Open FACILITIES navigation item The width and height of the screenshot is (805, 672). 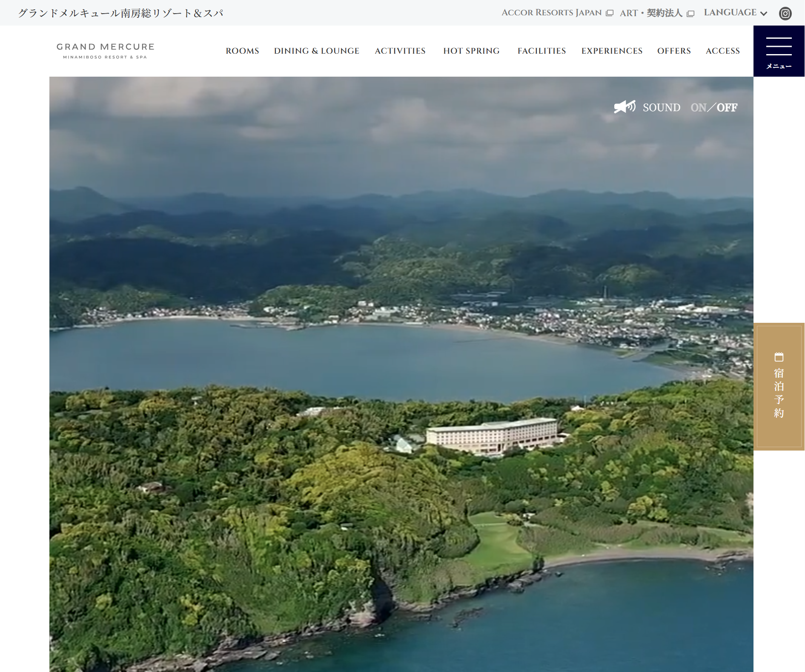pyautogui.click(x=541, y=51)
